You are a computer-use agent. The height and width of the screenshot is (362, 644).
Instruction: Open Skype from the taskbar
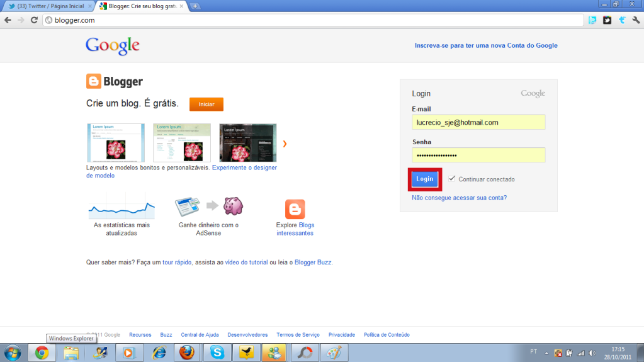pos(217,353)
